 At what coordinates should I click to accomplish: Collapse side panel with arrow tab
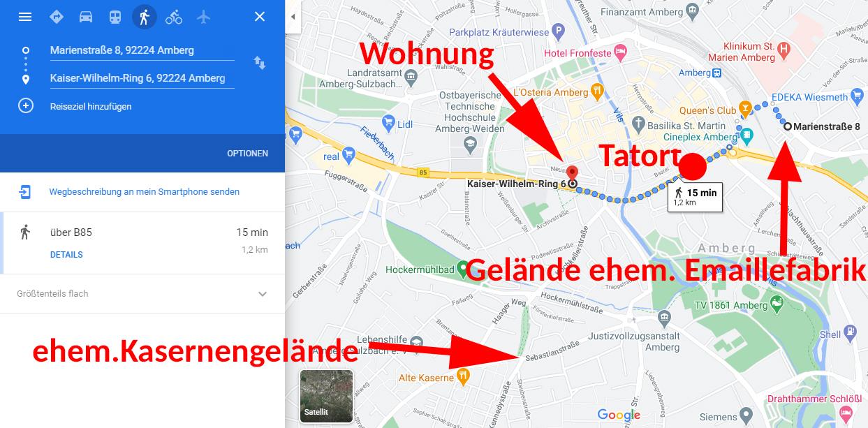point(293,17)
